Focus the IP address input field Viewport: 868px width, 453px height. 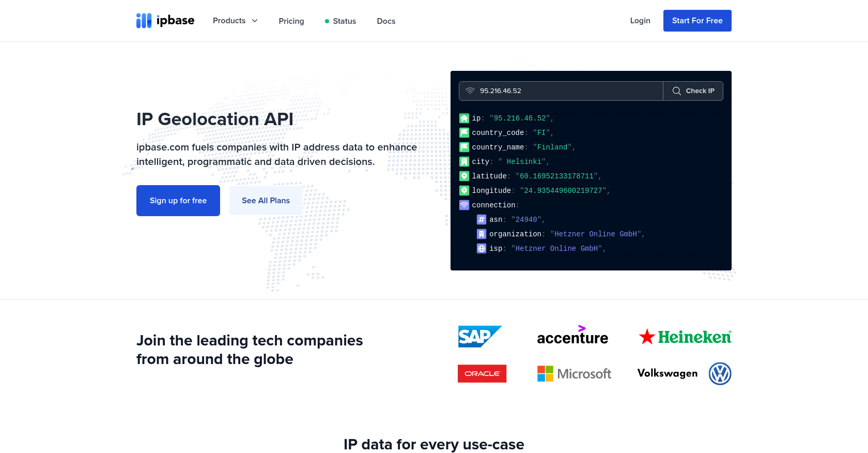561,91
